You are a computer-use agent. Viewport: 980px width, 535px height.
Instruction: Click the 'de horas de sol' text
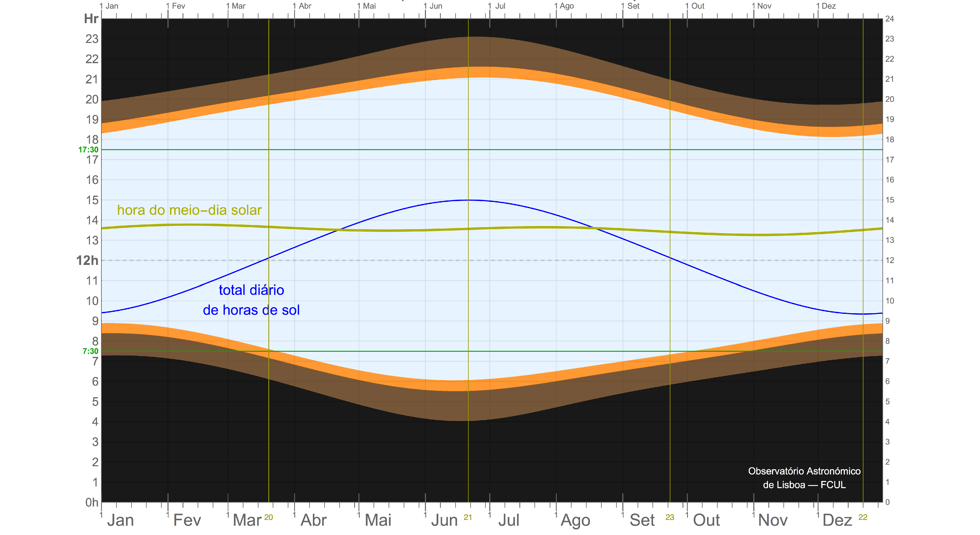[251, 310]
